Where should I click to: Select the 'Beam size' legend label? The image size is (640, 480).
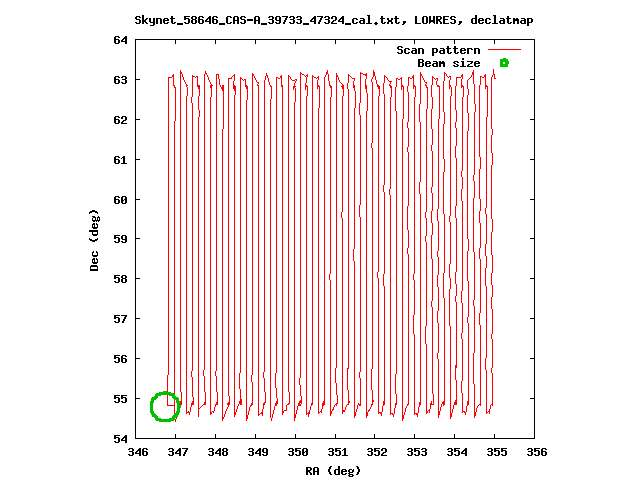(x=449, y=63)
